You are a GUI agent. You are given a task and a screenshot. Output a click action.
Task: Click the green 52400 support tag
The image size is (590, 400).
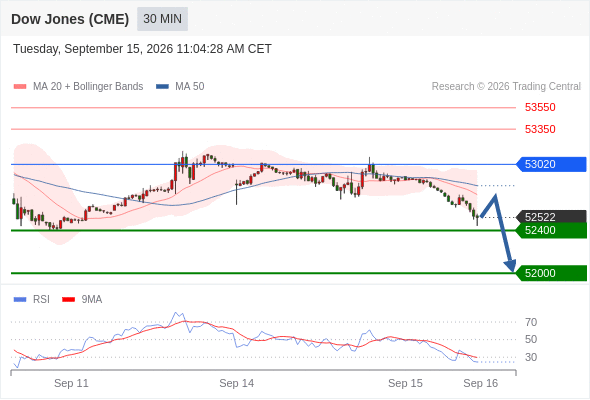tap(551, 230)
